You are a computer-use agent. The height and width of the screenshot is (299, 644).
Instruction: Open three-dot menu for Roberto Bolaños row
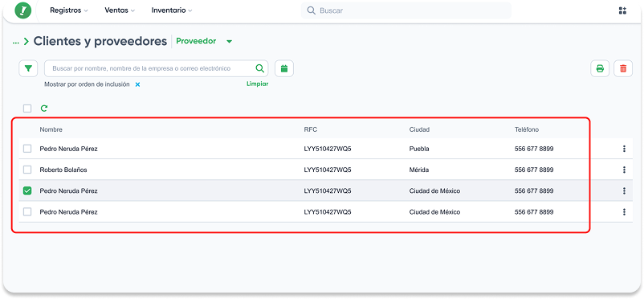(x=624, y=170)
